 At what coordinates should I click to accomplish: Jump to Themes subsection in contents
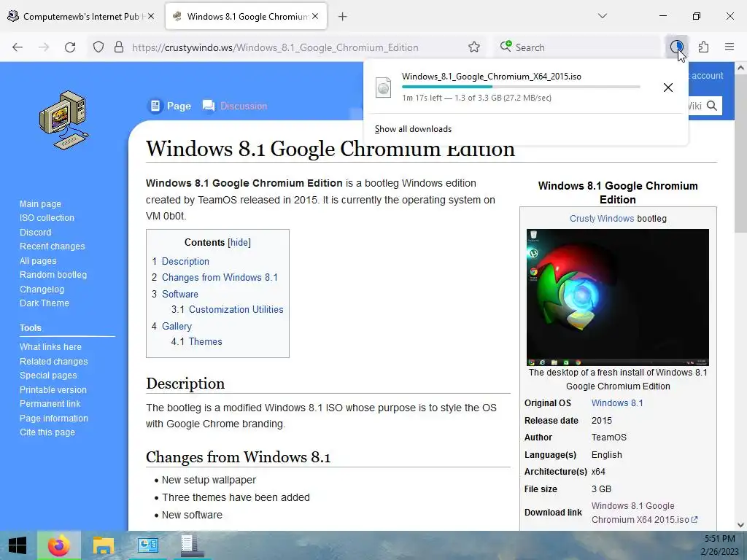pyautogui.click(x=205, y=341)
